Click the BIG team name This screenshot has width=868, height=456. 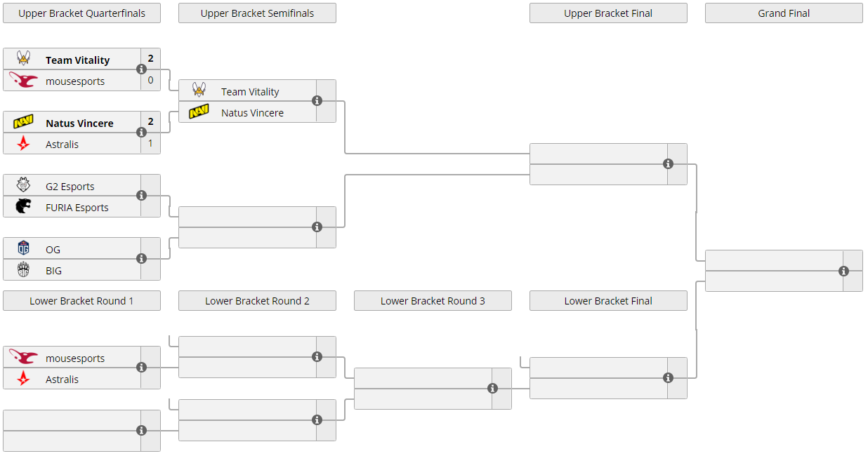click(53, 271)
